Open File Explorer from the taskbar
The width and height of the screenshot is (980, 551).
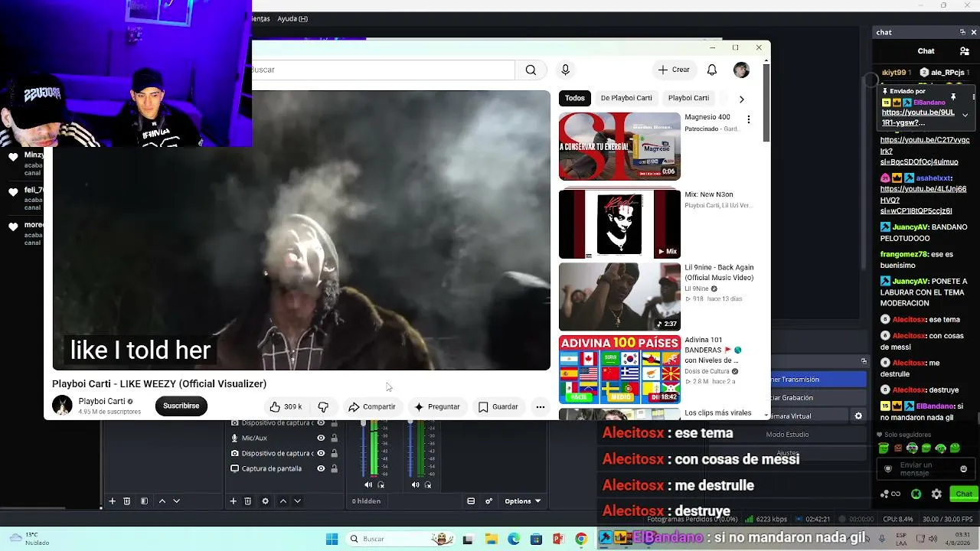coord(491,539)
